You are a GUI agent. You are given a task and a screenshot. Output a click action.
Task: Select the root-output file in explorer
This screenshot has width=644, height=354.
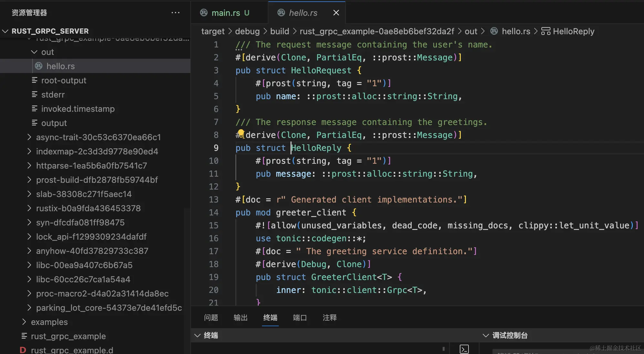(x=64, y=80)
